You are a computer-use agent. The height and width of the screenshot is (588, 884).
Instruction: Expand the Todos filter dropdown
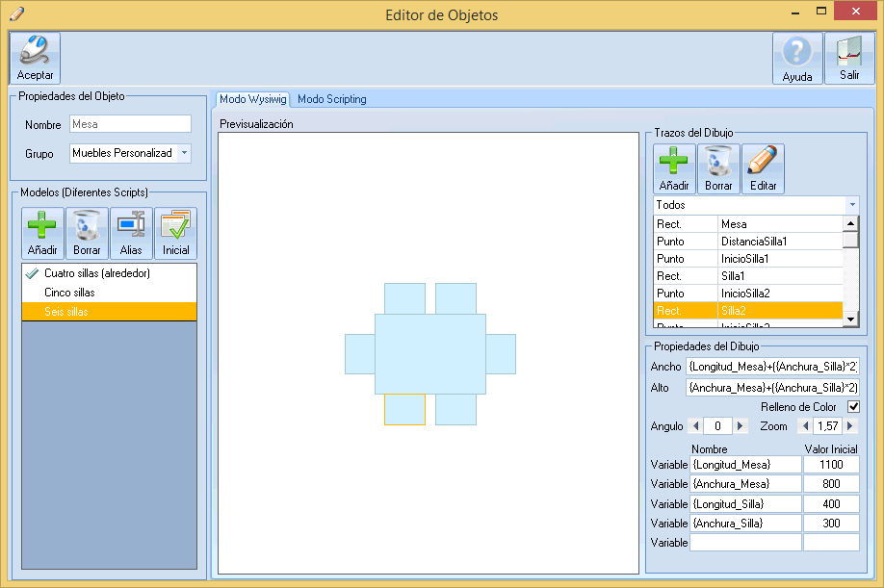point(851,205)
